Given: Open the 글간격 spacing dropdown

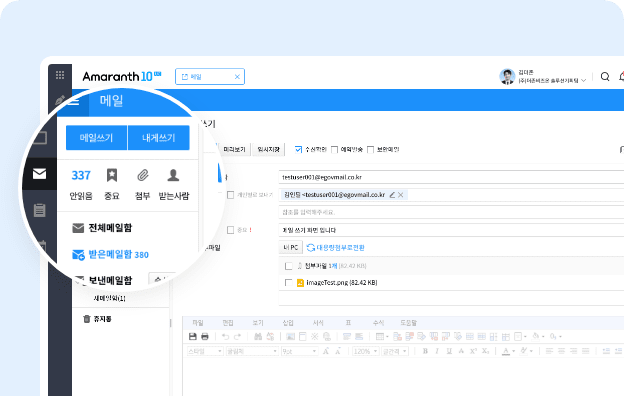Looking at the screenshot, I should tap(395, 351).
